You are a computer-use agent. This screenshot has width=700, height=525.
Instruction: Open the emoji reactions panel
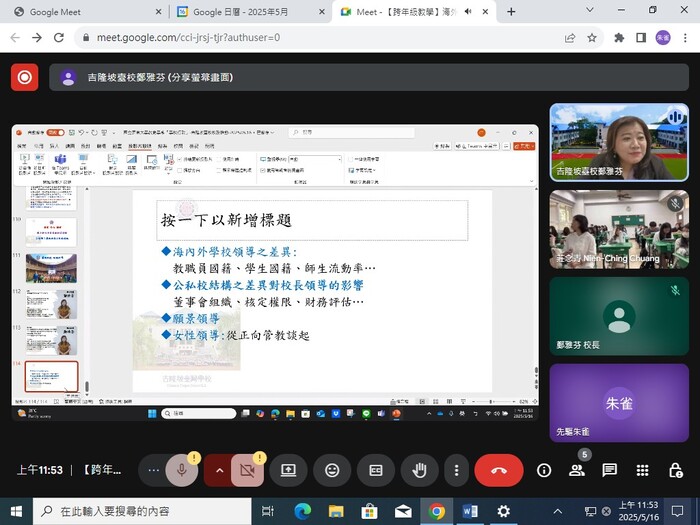pos(332,470)
